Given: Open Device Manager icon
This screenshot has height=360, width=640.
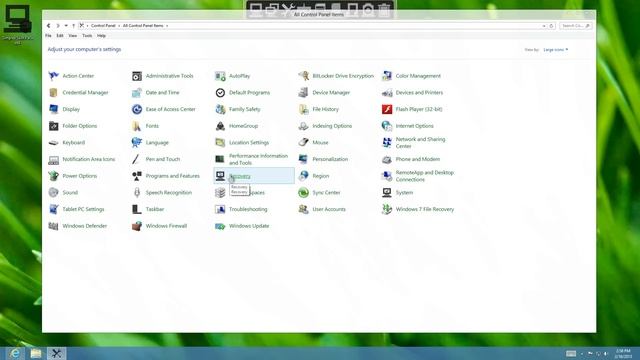Looking at the screenshot, I should click(x=303, y=93).
